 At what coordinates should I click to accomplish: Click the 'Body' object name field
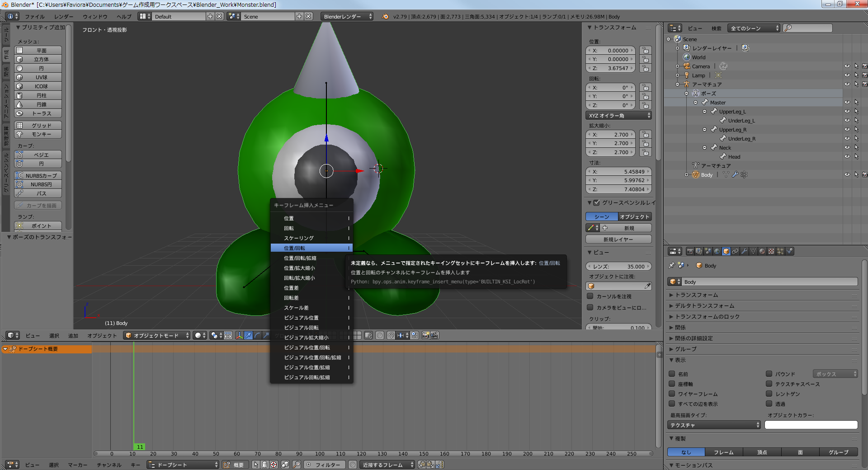coord(769,282)
